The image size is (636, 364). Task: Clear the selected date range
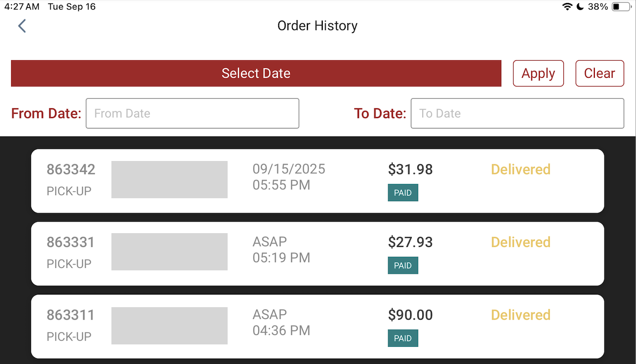600,73
